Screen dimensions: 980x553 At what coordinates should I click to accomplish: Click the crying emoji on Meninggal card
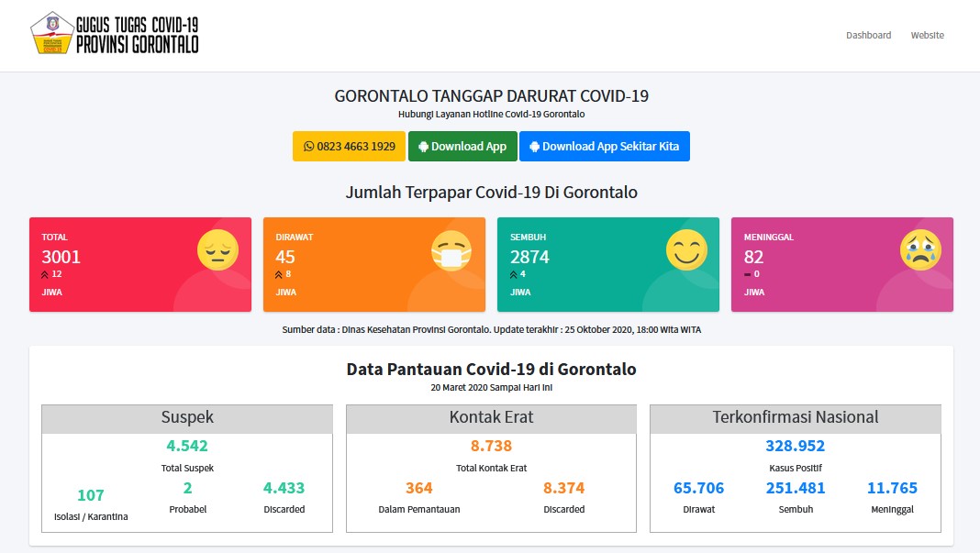pos(920,250)
